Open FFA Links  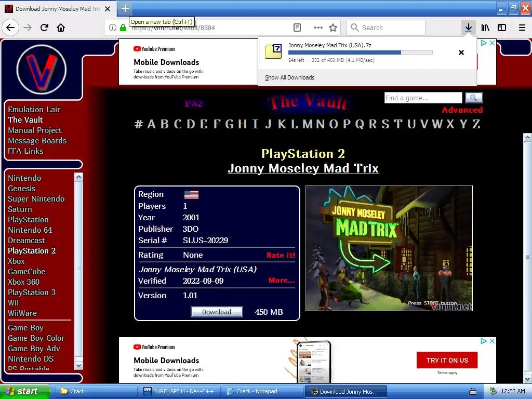pyautogui.click(x=25, y=151)
